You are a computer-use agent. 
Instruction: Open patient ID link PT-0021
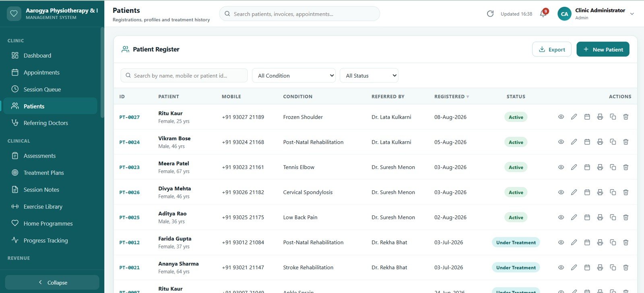point(130,268)
